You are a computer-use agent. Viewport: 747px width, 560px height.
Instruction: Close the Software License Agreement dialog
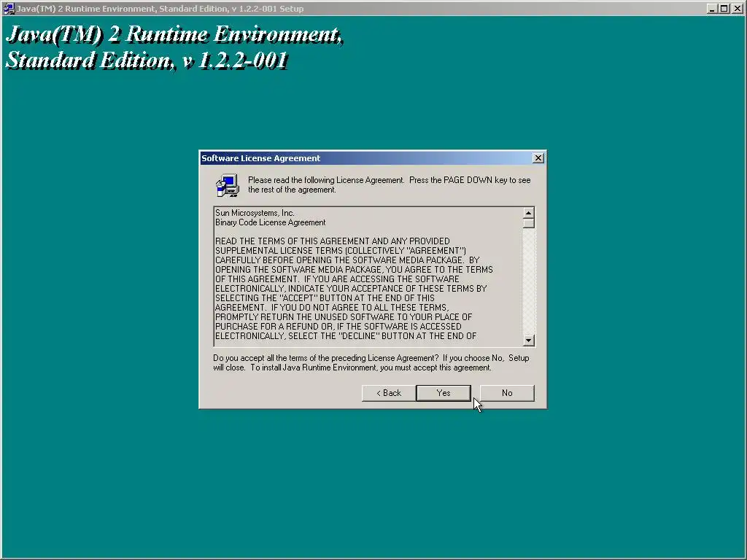click(538, 158)
